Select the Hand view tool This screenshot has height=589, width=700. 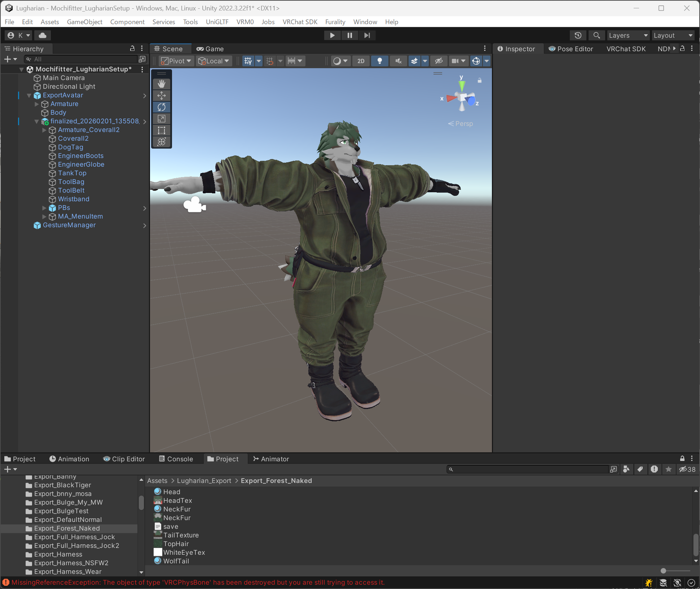(162, 84)
